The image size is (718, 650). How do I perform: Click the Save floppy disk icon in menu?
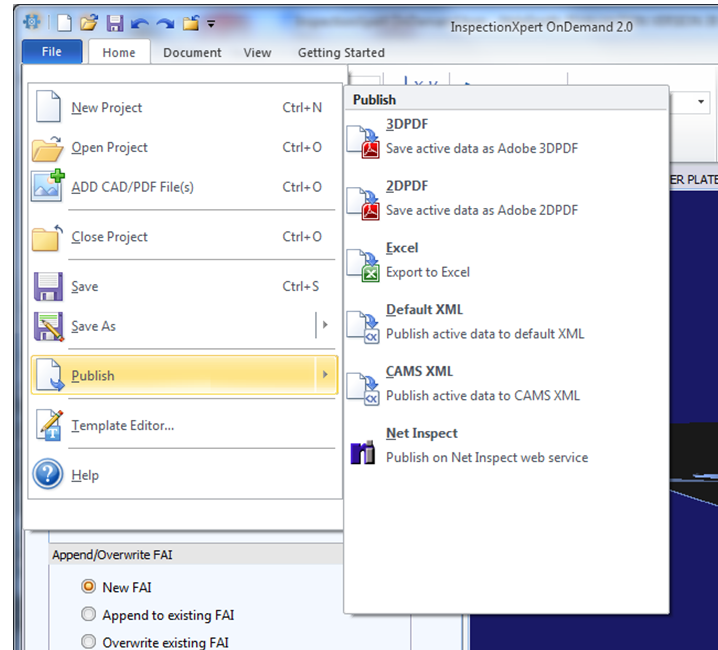coord(48,286)
